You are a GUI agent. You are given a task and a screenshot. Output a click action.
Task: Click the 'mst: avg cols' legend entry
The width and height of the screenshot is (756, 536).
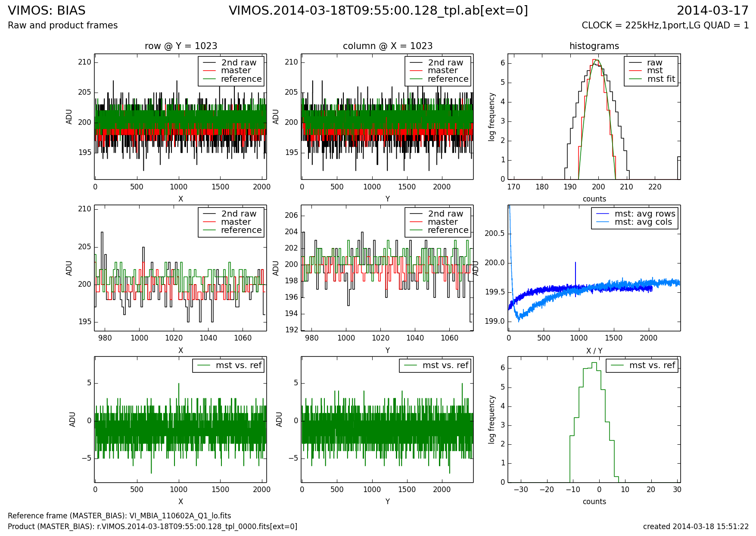point(643,222)
